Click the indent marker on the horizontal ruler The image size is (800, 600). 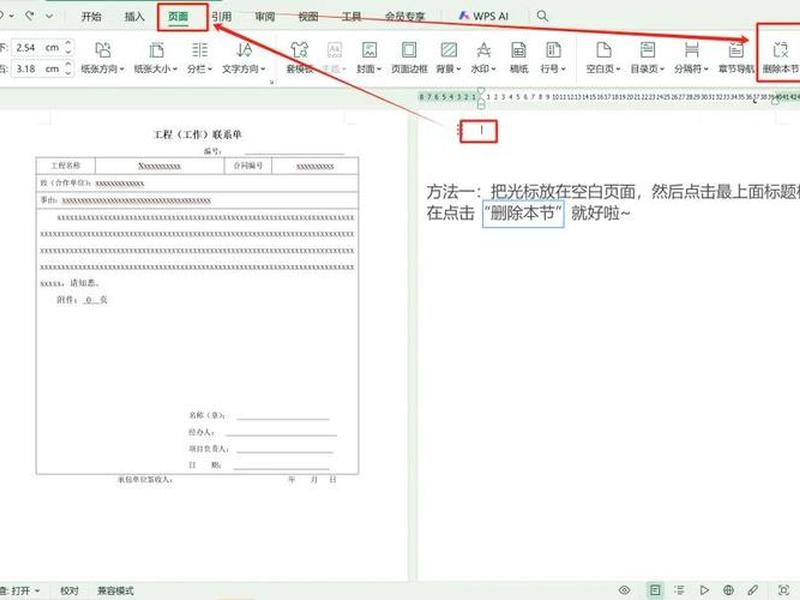click(x=481, y=97)
